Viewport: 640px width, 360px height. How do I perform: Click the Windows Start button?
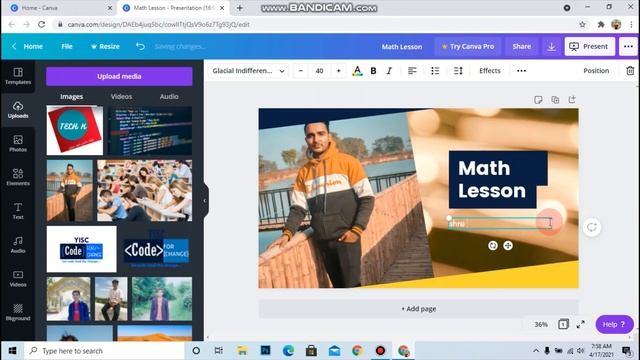(x=12, y=351)
